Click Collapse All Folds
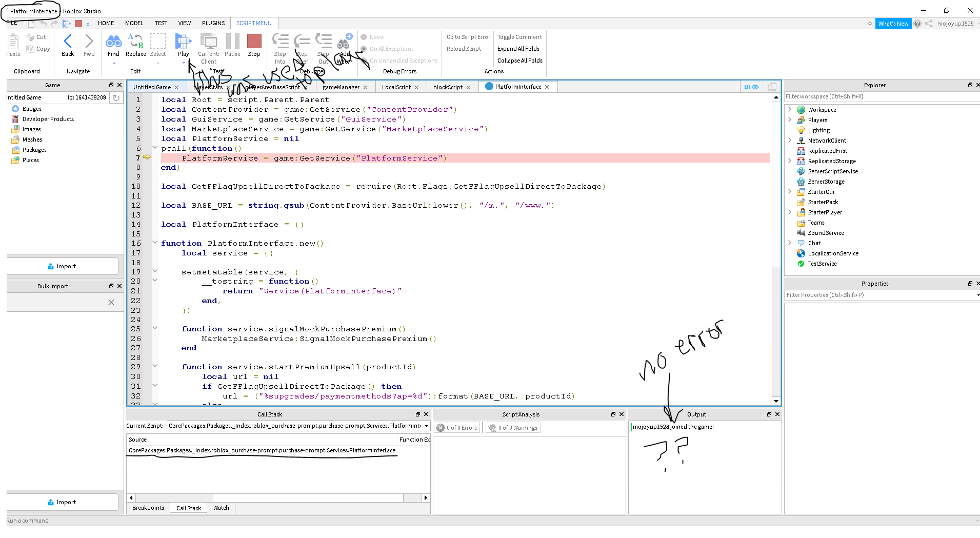 [x=519, y=61]
